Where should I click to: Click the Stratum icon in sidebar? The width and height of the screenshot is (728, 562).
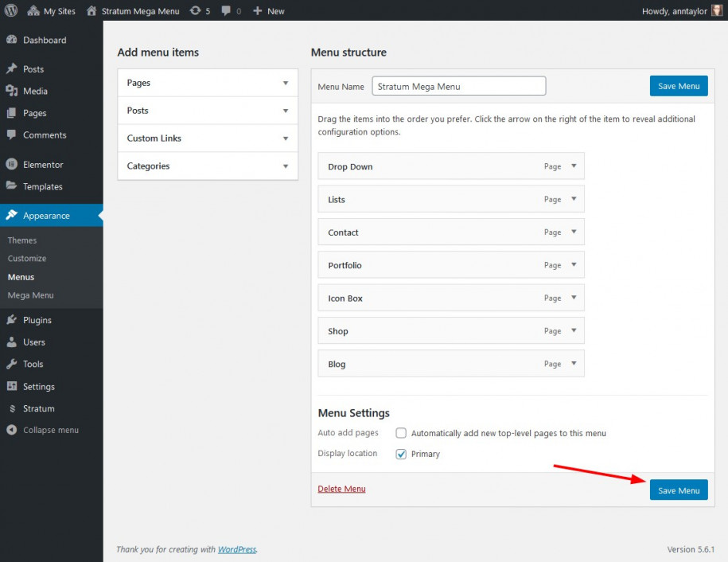click(x=12, y=408)
